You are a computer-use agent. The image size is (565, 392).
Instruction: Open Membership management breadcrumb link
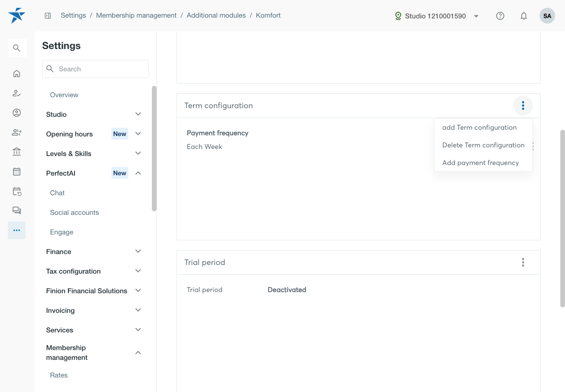[136, 15]
